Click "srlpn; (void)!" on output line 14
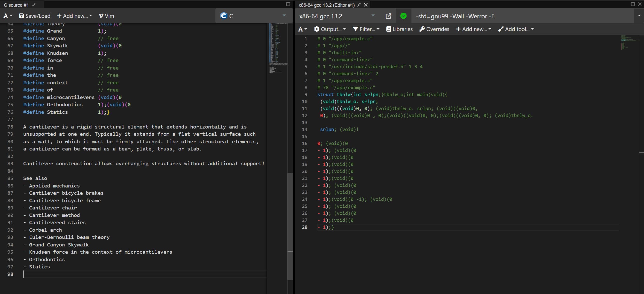644x294 pixels. (339, 130)
